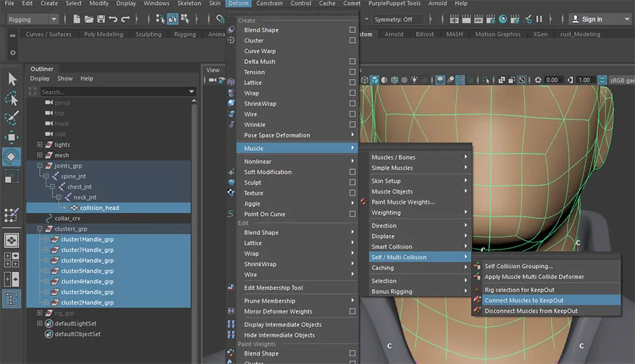This screenshot has width=635, height=364.
Task: Open the Skeleton menu
Action: tap(189, 4)
